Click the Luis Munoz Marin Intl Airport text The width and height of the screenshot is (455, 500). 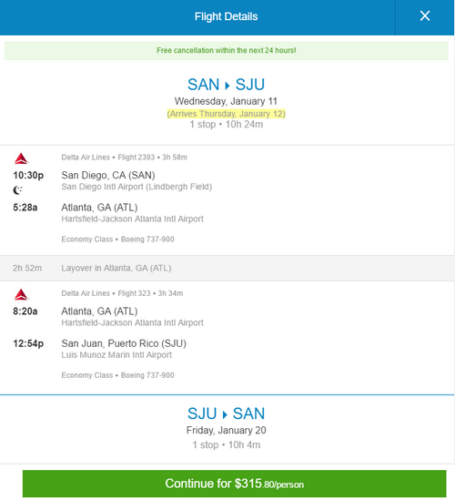click(x=117, y=355)
